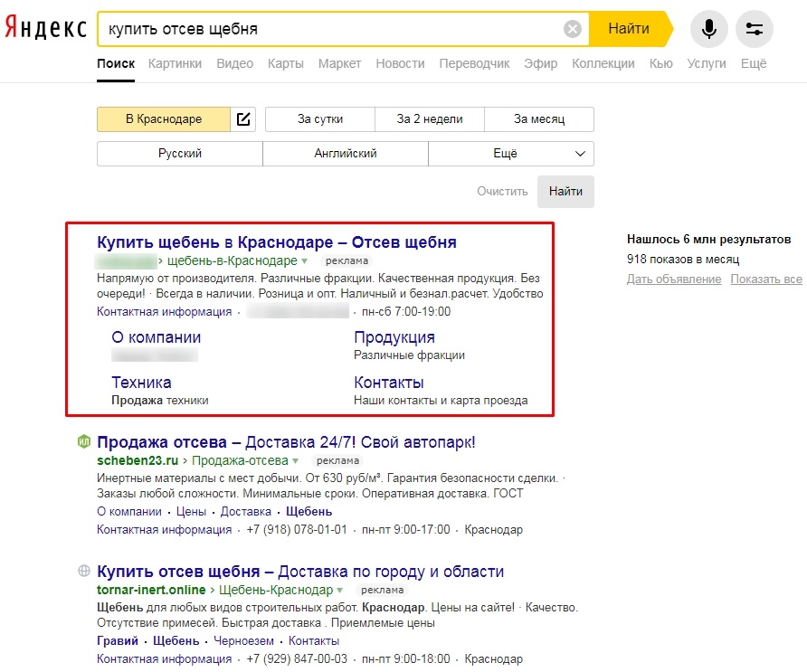This screenshot has height=672, width=807.
Task: Open the Техника sitelink
Action: 141,383
